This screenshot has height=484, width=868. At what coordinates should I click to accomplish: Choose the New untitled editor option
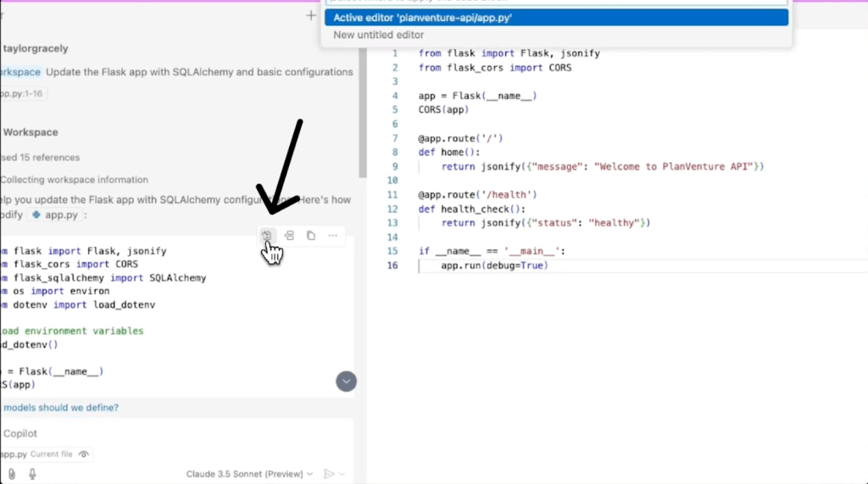pos(378,35)
